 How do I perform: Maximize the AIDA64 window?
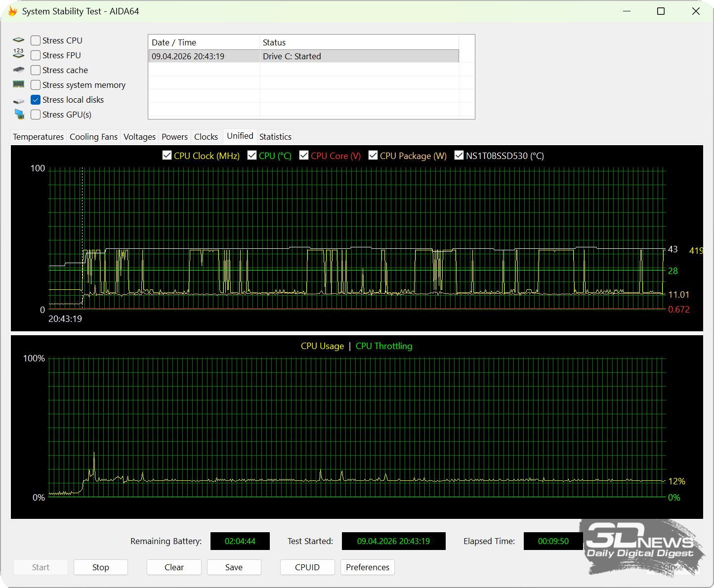pos(661,11)
